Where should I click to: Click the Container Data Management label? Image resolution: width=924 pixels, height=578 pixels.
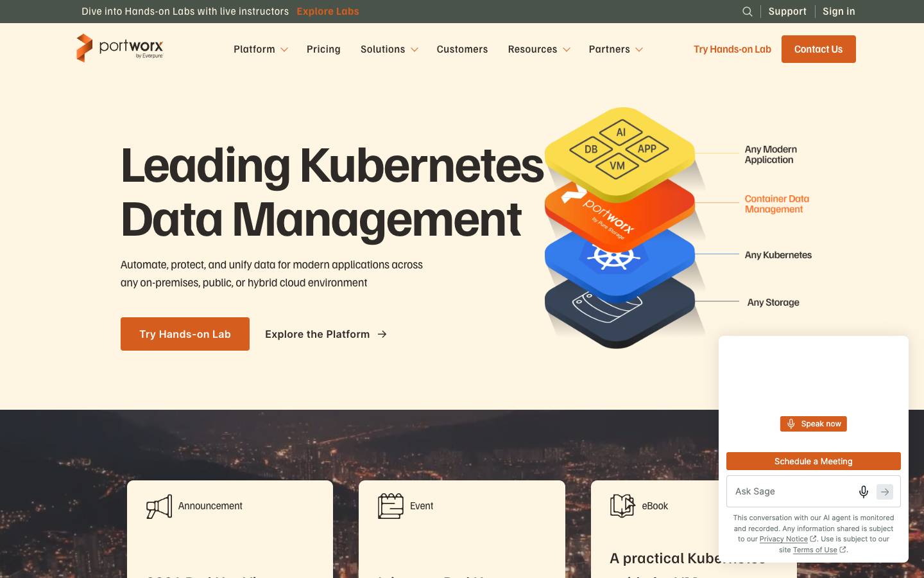(x=776, y=204)
